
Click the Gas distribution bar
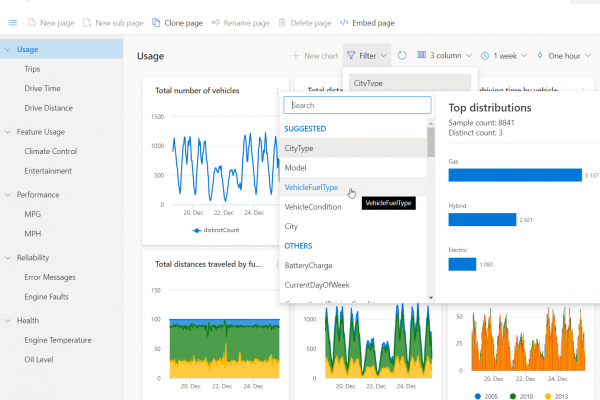(x=515, y=175)
